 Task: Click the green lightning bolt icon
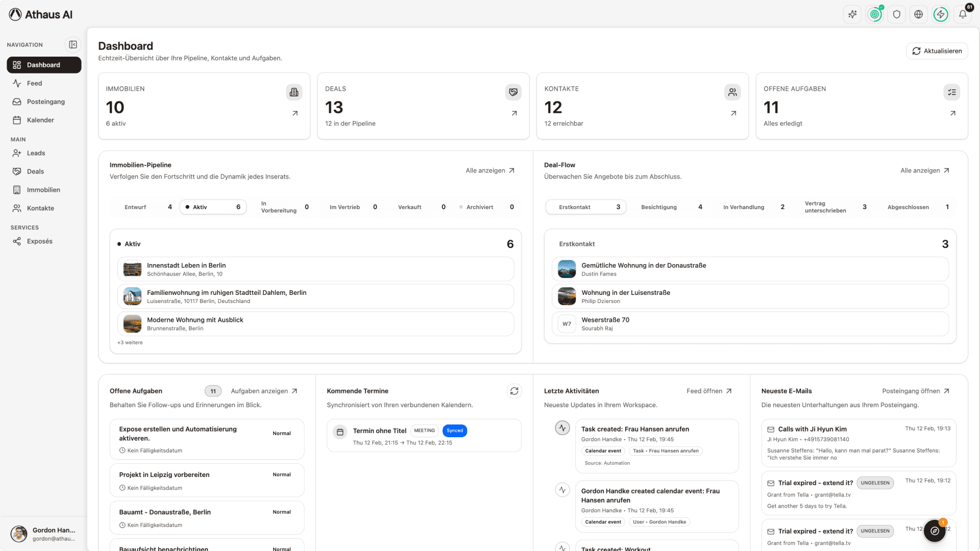(941, 14)
